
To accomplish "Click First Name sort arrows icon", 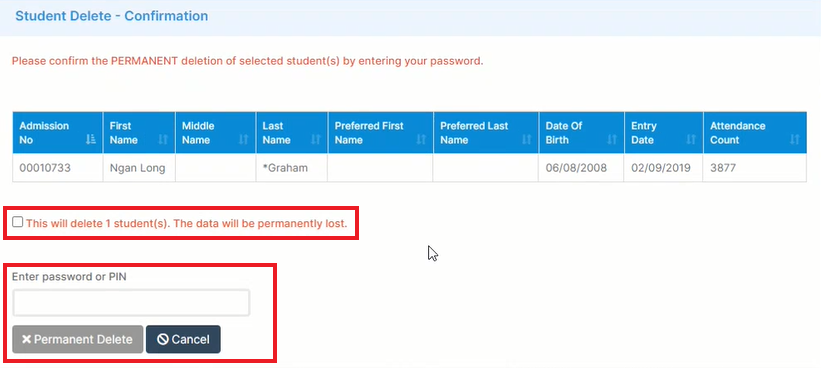I will [x=163, y=140].
